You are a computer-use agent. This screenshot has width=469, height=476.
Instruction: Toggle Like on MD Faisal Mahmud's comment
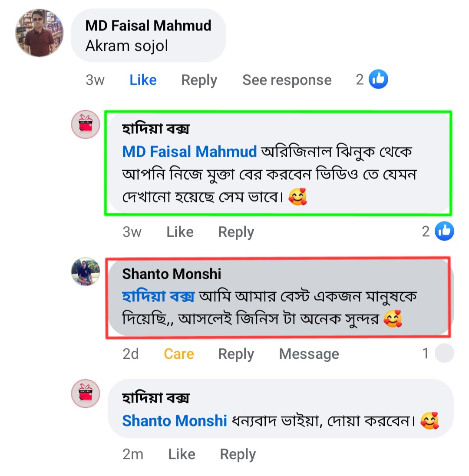point(143,80)
